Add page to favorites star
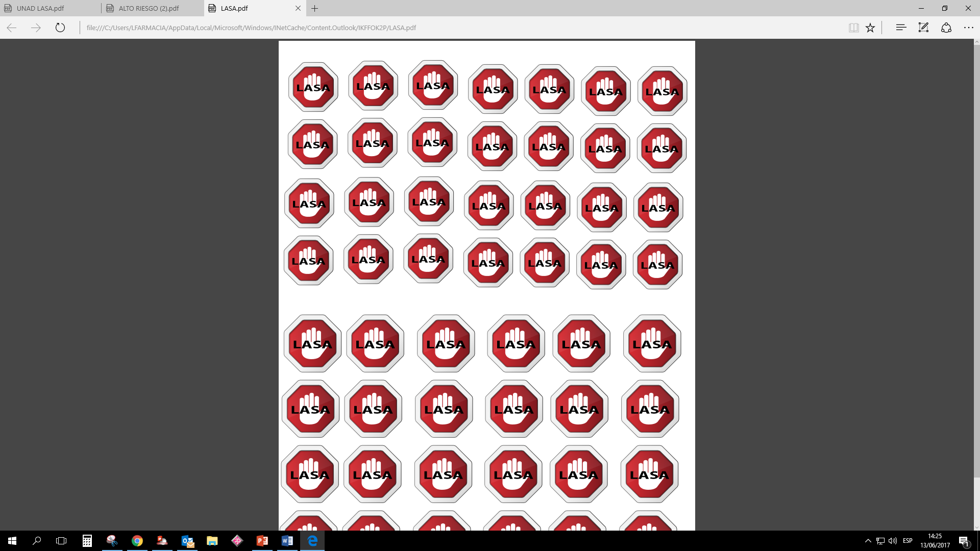Image resolution: width=980 pixels, height=551 pixels. point(870,28)
